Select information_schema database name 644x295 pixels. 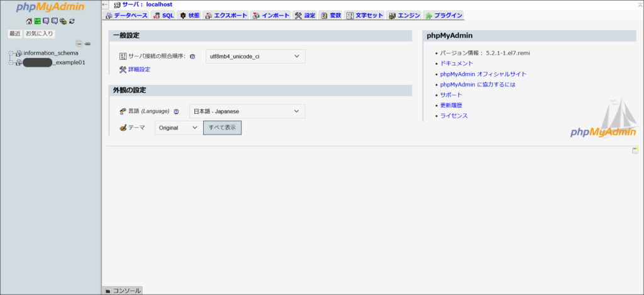pyautogui.click(x=51, y=53)
